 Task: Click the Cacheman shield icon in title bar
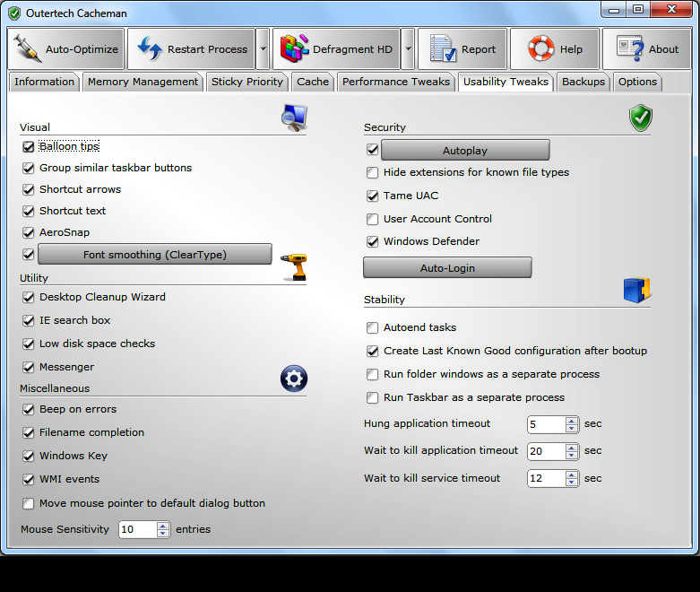click(x=14, y=13)
